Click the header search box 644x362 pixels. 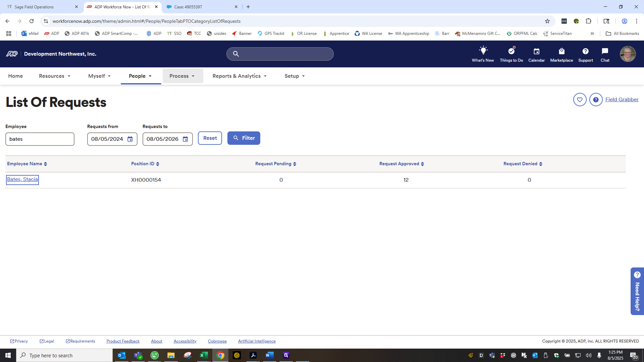280,54
